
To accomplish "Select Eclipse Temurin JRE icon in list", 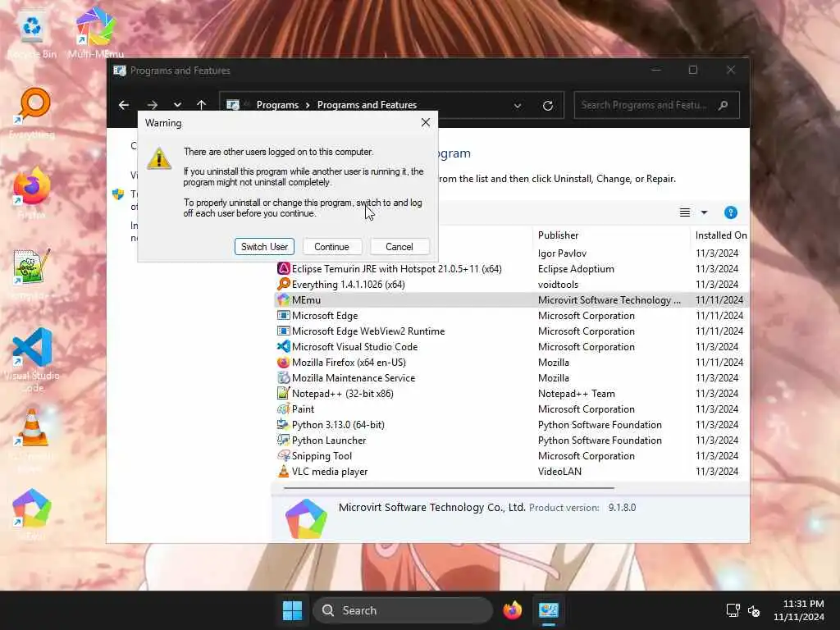I will (x=283, y=268).
